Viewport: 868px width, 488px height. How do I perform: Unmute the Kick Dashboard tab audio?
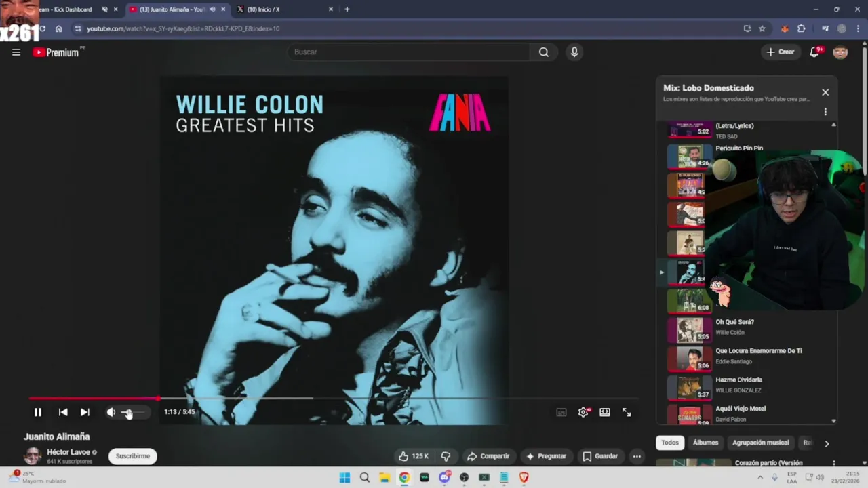click(104, 9)
